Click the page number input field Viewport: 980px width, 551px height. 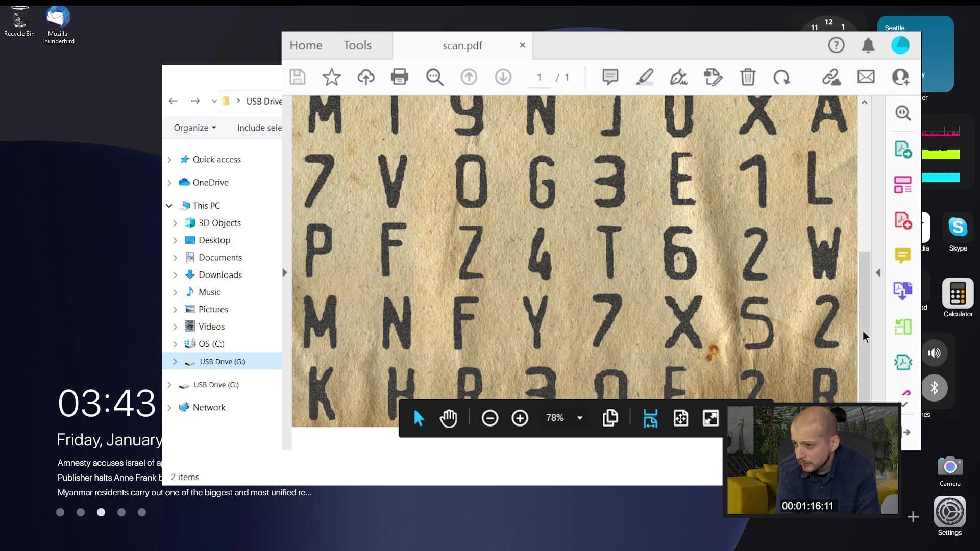tap(539, 78)
